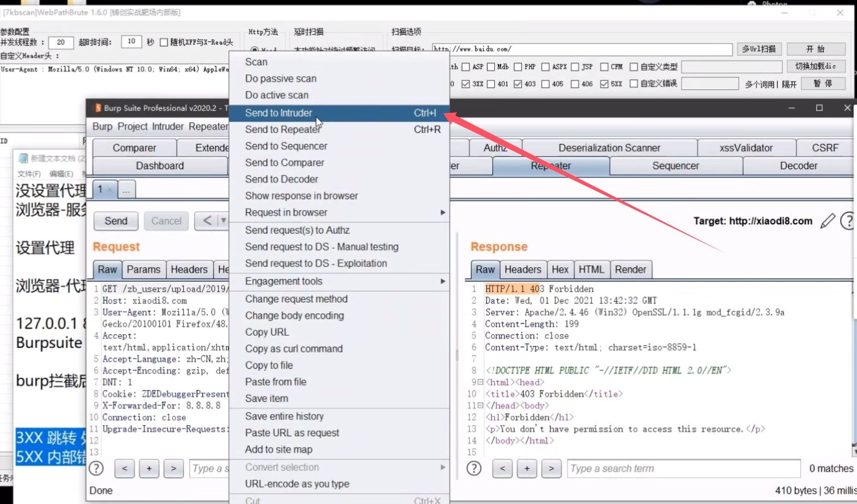Click the Send request button
The height and width of the screenshot is (504, 857).
click(116, 221)
